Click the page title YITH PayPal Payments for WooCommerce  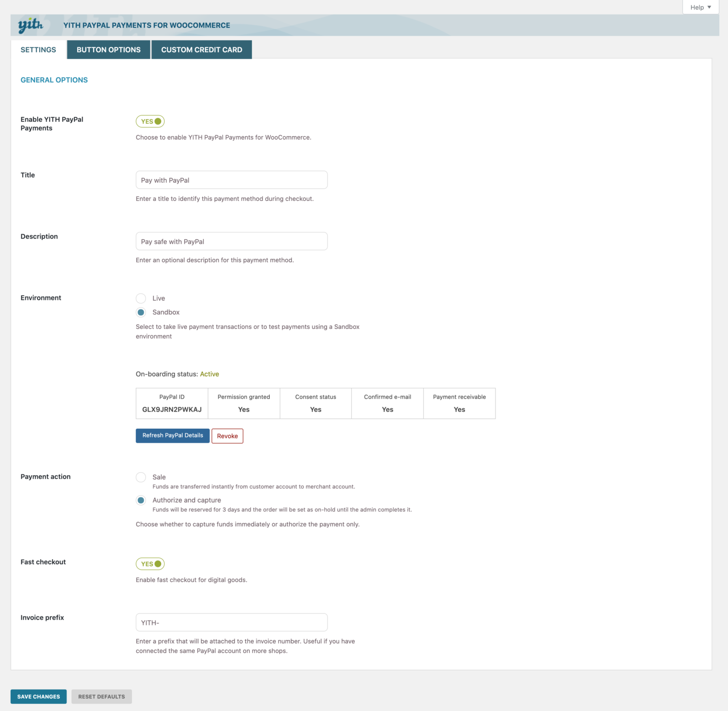click(x=147, y=25)
